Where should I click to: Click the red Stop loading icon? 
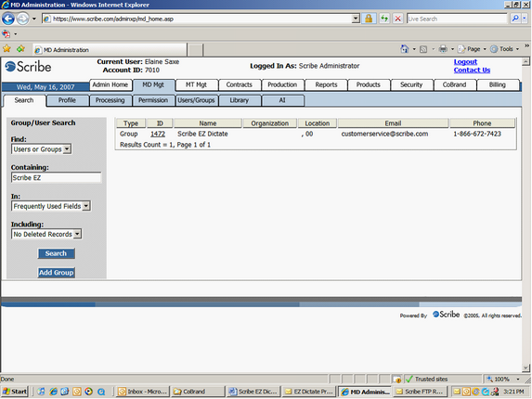pos(398,19)
